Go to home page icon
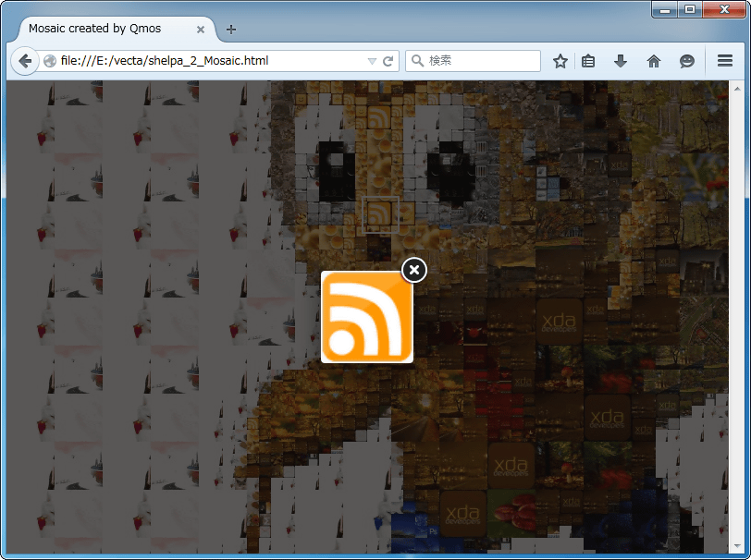Viewport: 751px width, 560px height. tap(653, 61)
